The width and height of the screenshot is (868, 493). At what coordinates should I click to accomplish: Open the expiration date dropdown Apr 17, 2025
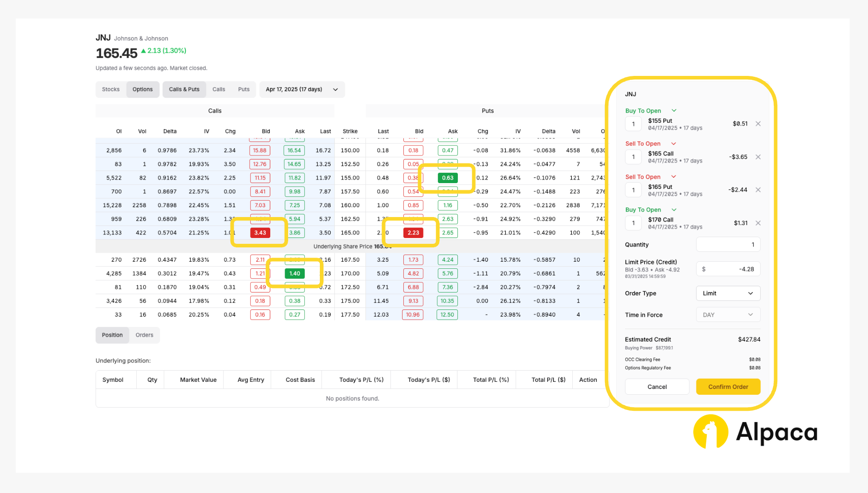pyautogui.click(x=302, y=89)
